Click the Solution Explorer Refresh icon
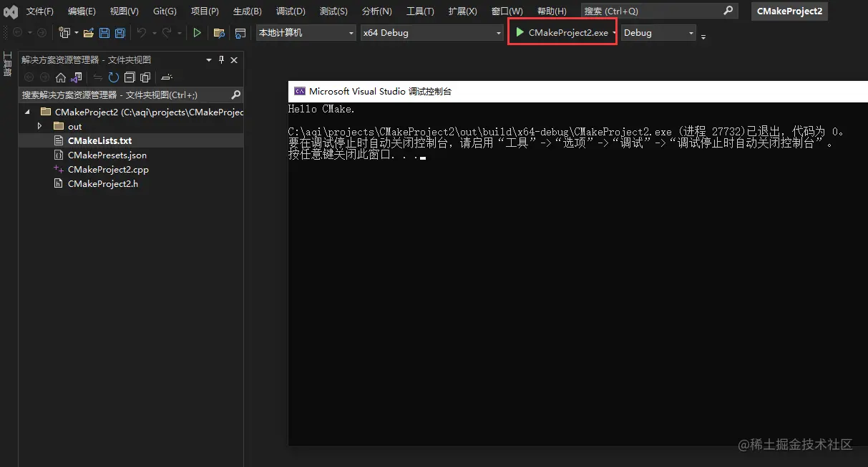Viewport: 868px width, 467px height. coord(114,77)
